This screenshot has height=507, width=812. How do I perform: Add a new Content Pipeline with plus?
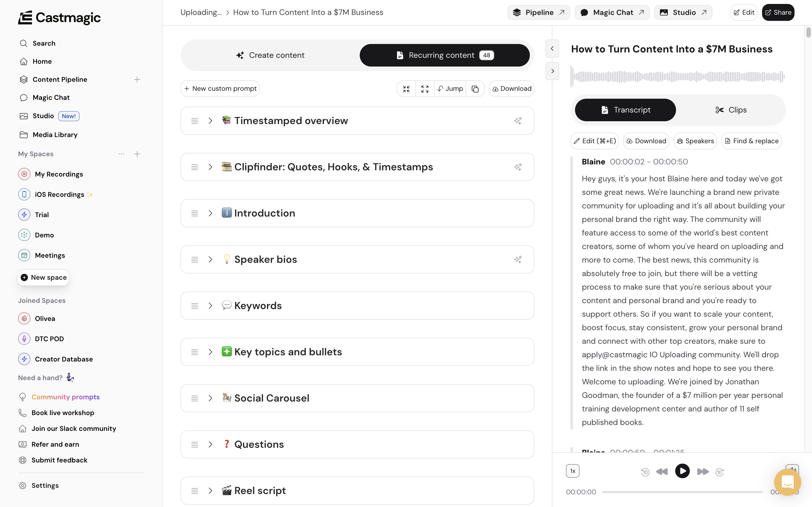click(137, 80)
